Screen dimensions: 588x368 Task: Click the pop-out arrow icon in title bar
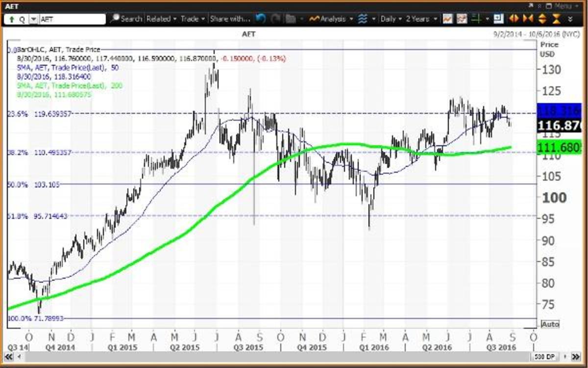531,6
